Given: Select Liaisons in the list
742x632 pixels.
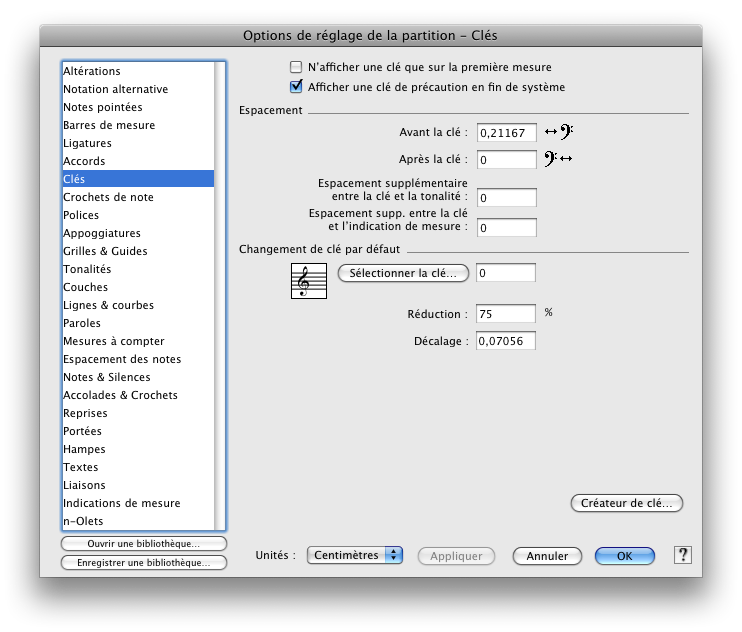Looking at the screenshot, I should click(x=138, y=484).
